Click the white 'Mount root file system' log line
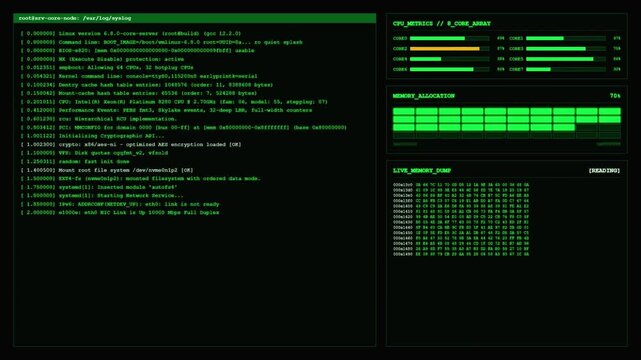The image size is (641, 360). [107, 170]
